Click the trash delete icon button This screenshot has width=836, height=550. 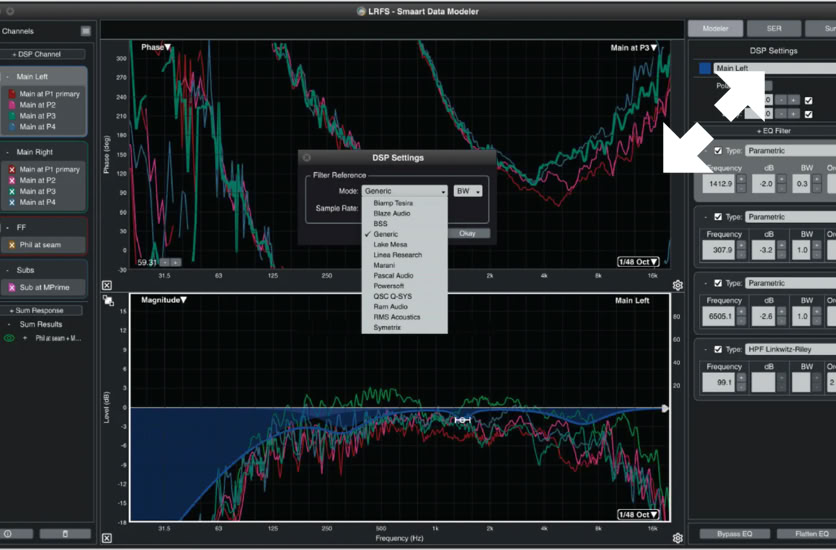[x=65, y=534]
